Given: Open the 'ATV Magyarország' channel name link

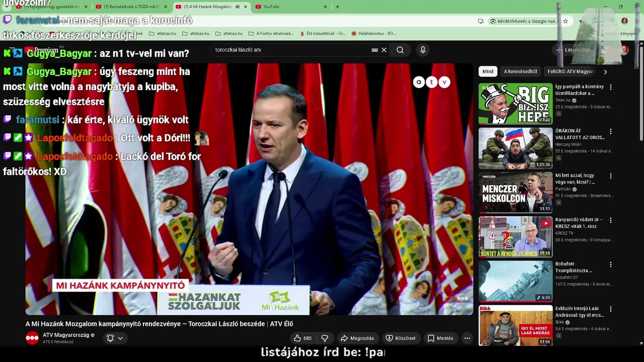Looking at the screenshot, I should point(65,335).
